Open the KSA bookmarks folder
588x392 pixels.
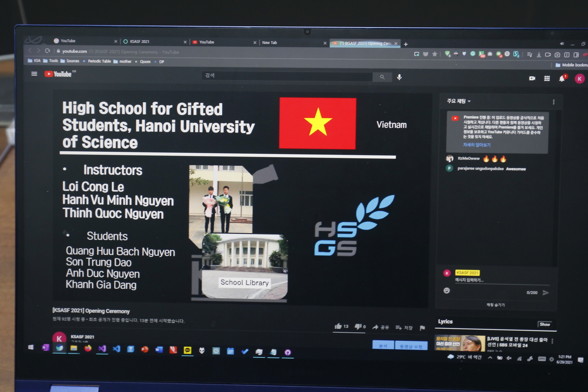[x=34, y=60]
